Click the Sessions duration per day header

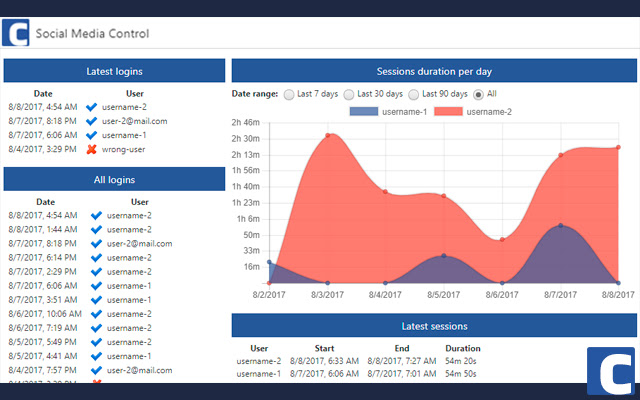pos(434,71)
